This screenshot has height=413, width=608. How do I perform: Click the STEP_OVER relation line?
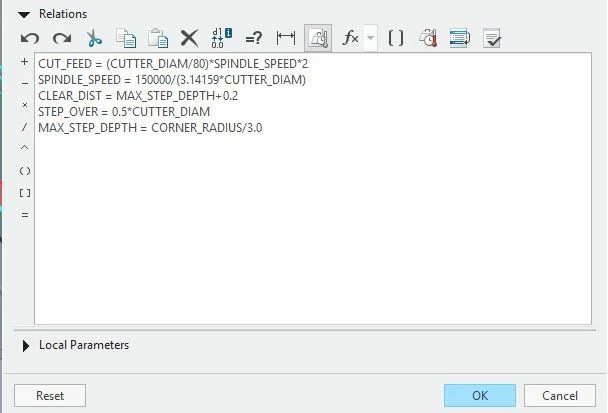[124, 112]
